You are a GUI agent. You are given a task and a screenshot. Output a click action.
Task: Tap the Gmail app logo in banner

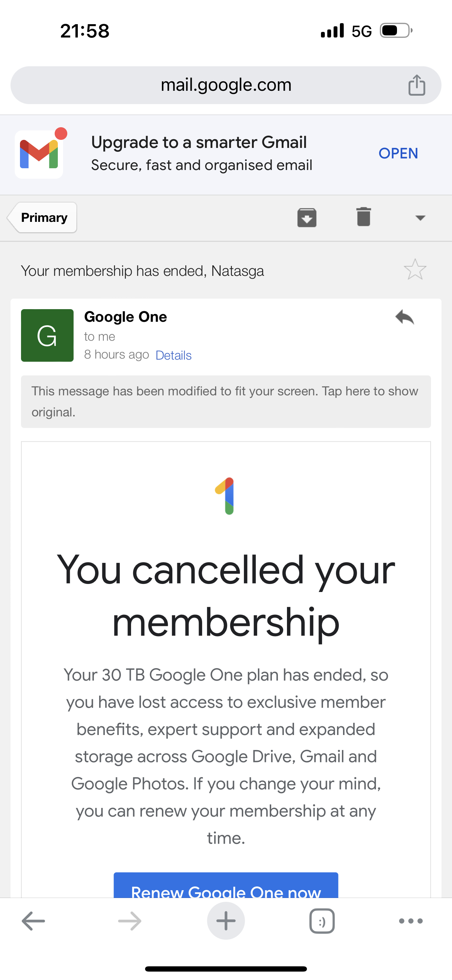pos(39,154)
